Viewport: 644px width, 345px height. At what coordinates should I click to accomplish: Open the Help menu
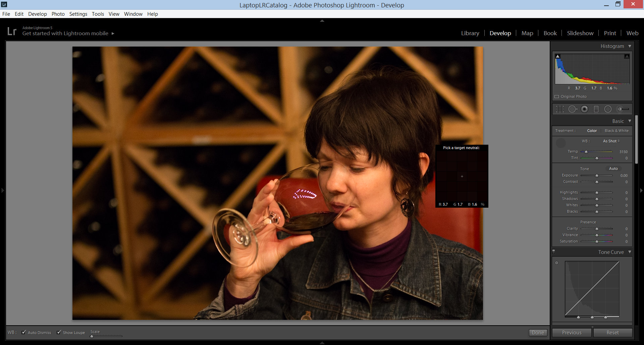coord(153,14)
